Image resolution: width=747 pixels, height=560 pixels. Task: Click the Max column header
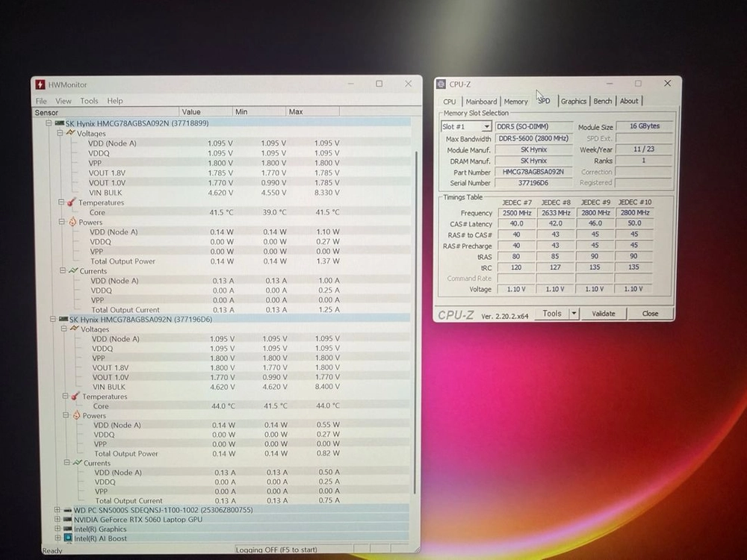tap(313, 111)
